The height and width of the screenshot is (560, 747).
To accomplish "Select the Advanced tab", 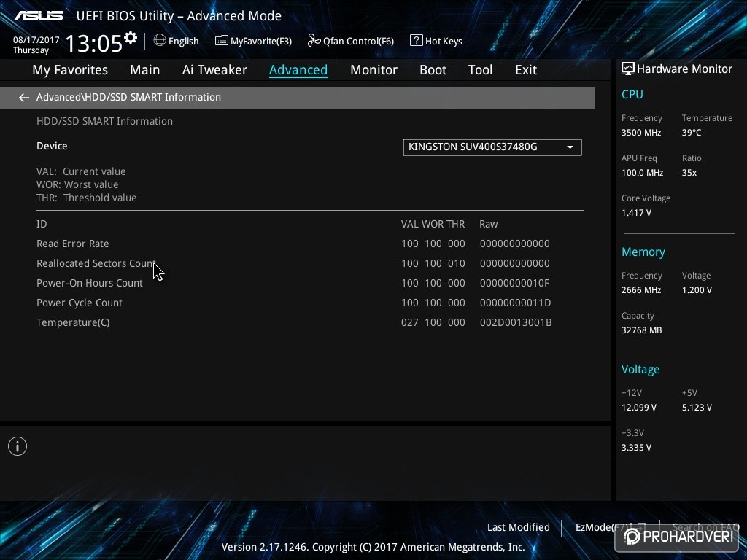I will tap(298, 70).
